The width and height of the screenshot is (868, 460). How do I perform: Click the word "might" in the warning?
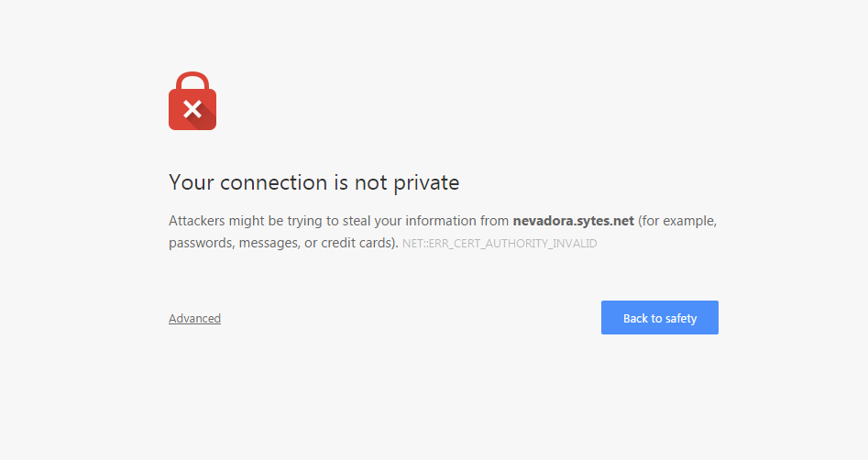tap(247, 221)
